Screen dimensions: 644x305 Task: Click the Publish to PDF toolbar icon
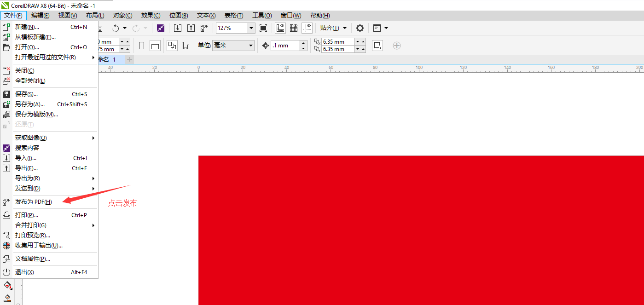click(x=204, y=28)
